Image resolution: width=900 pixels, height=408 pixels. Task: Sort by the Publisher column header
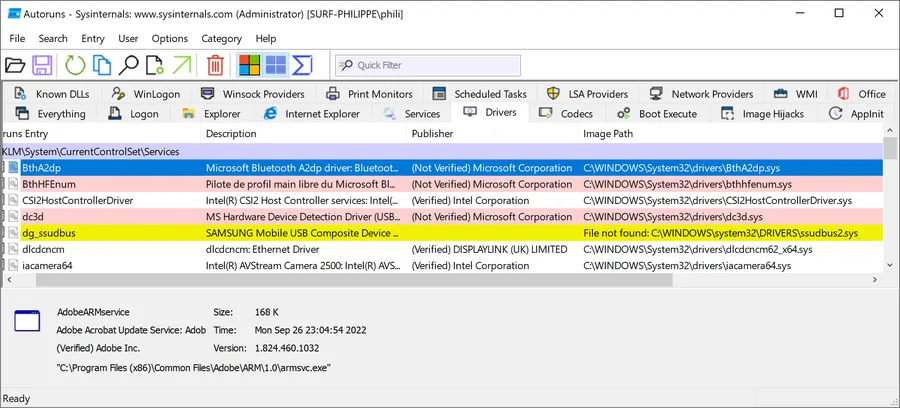pyautogui.click(x=492, y=134)
